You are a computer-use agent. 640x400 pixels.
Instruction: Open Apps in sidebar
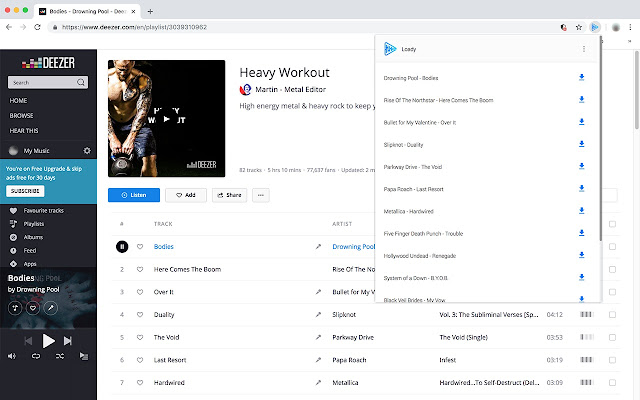(x=30, y=264)
